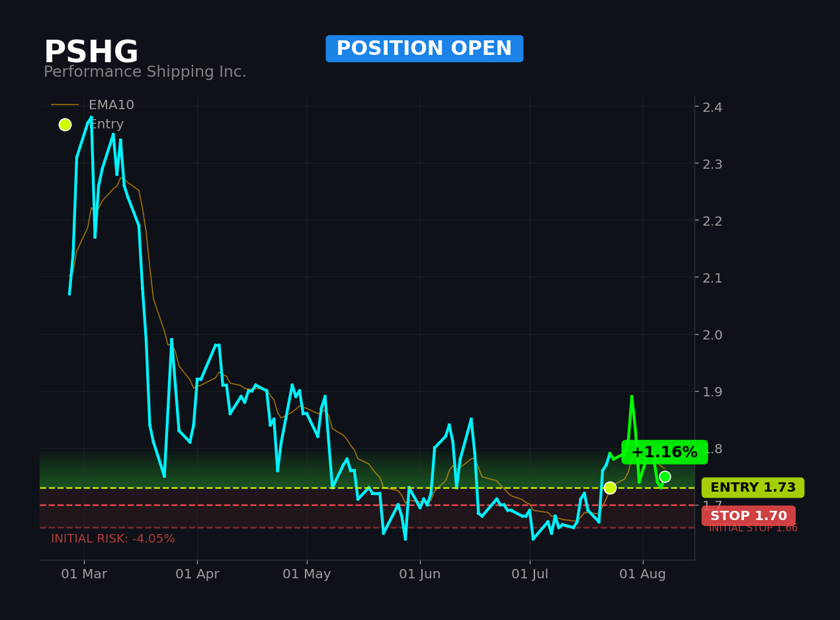The width and height of the screenshot is (840, 620).
Task: Click the STOP 1.70 price tag
Action: tap(749, 516)
